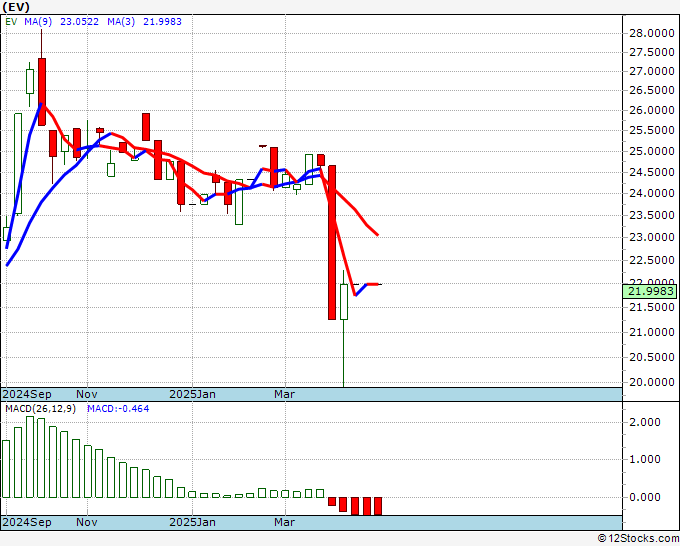The image size is (680, 546).
Task: Click the 26.5000 price axis label
Action: pyautogui.click(x=651, y=91)
